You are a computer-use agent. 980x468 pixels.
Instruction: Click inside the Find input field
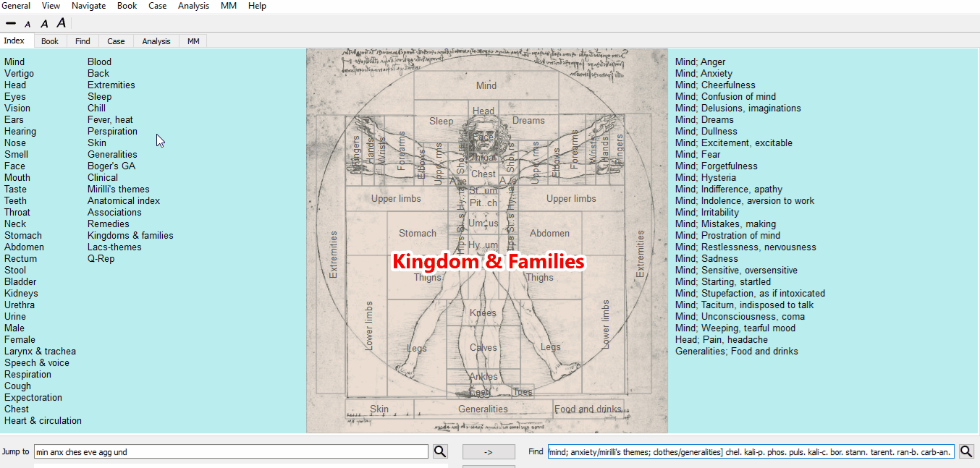(751, 451)
